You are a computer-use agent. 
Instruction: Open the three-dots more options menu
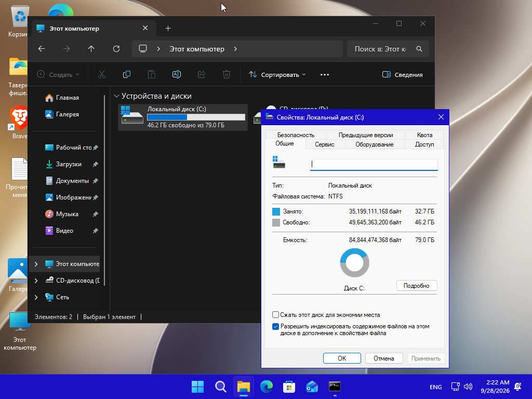pos(325,75)
